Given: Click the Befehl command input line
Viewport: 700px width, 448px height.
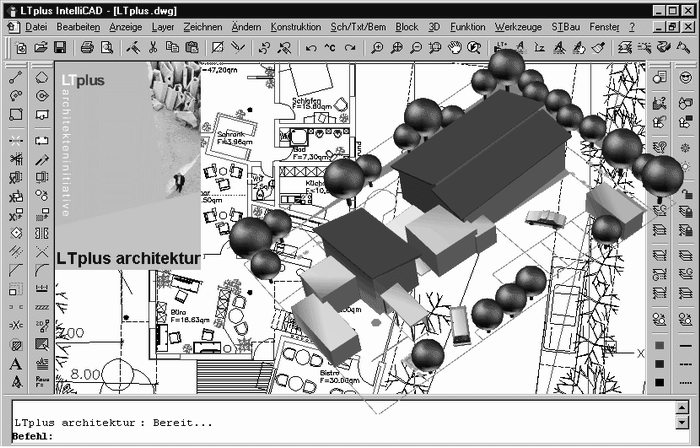Looking at the screenshot, I should (x=344, y=436).
